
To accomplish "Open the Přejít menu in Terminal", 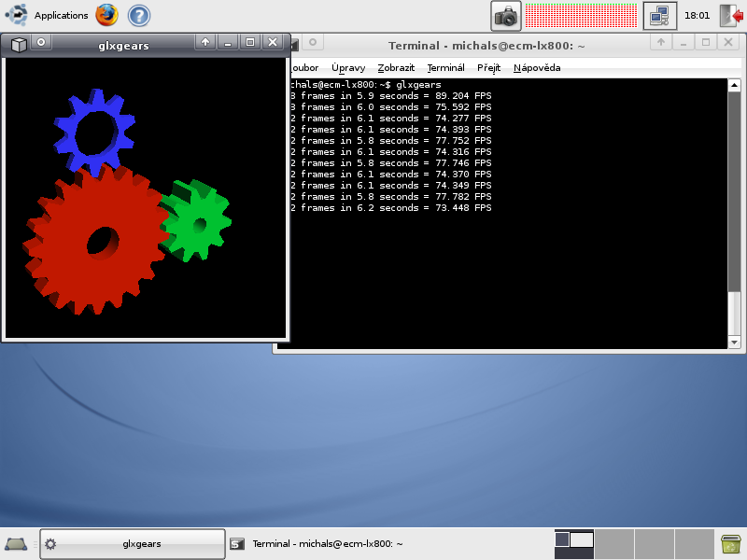I will (488, 67).
